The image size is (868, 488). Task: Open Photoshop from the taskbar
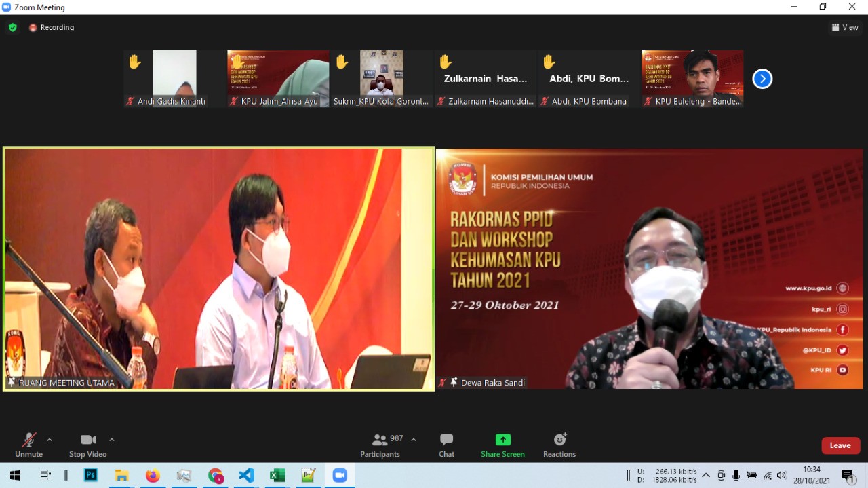[90, 475]
